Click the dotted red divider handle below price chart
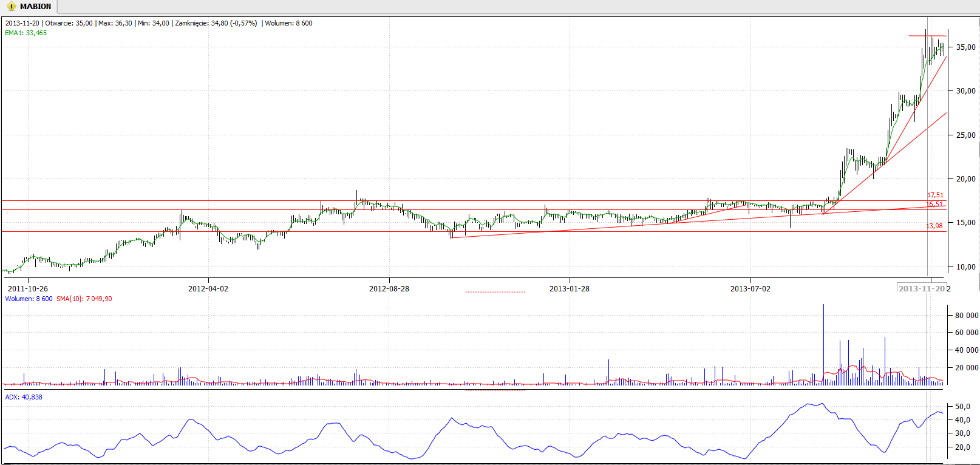 [x=495, y=292]
